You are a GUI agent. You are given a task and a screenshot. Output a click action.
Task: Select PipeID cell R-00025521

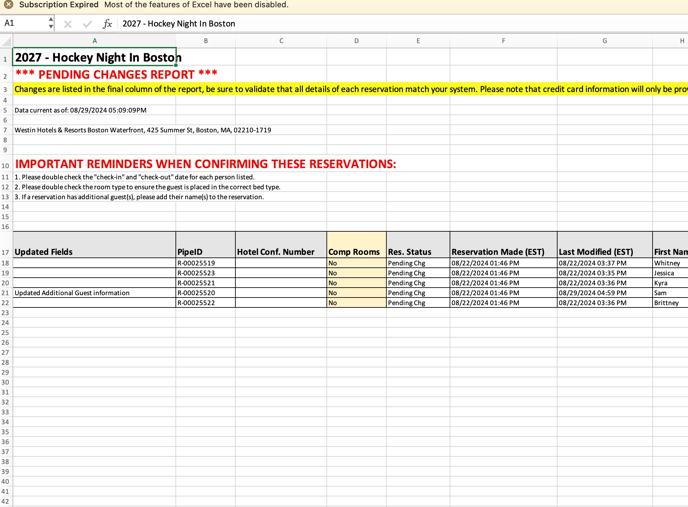click(x=206, y=283)
